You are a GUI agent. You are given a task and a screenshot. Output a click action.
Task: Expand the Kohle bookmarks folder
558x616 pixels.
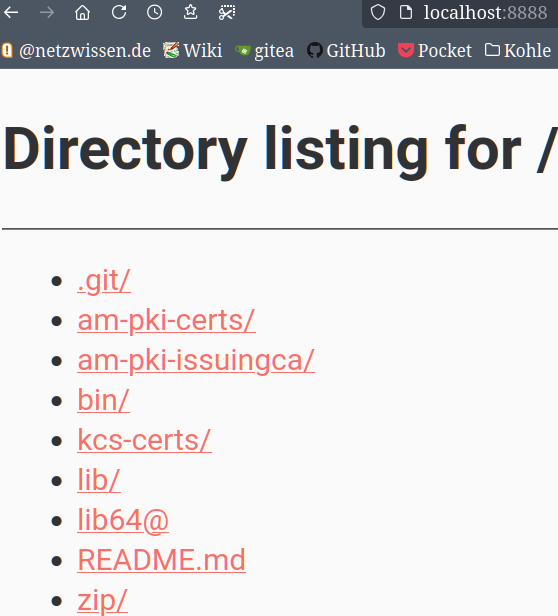coord(518,51)
